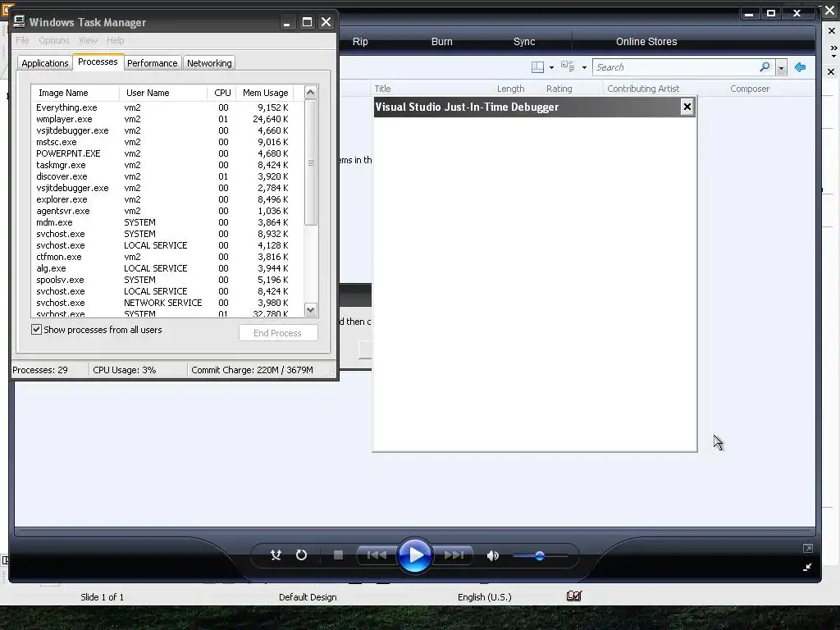The image size is (840, 630).
Task: Select the Everything.exe process row
Action: [167, 107]
